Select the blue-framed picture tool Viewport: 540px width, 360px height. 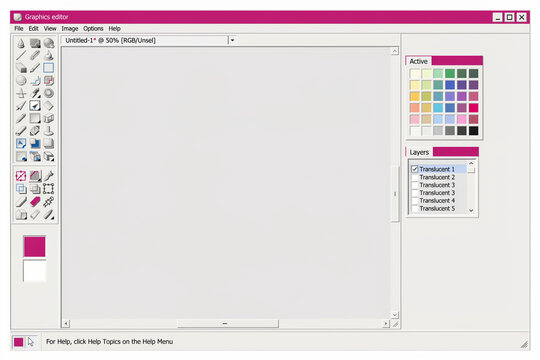coord(21,143)
